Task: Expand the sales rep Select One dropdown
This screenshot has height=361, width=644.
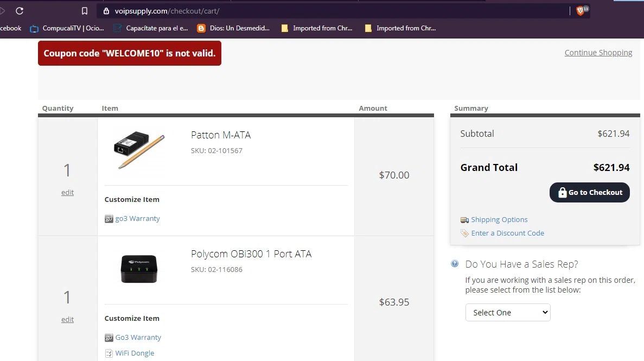Action: click(x=508, y=313)
